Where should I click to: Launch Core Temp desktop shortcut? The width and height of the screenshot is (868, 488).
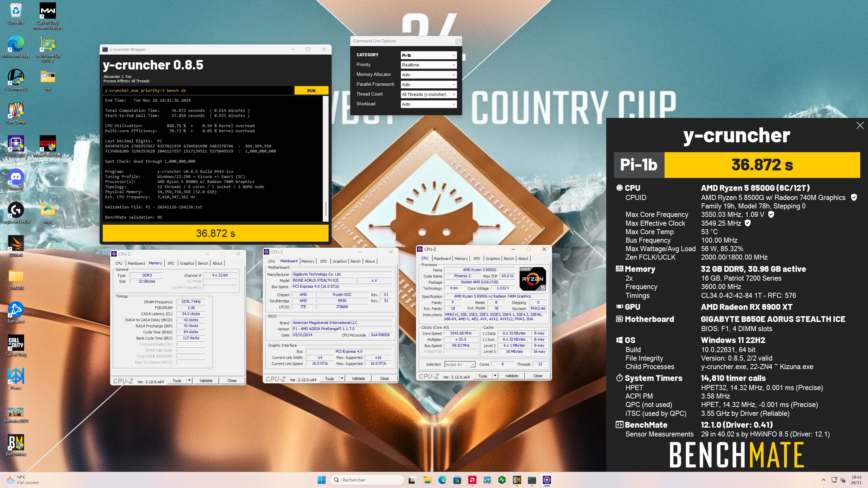click(16, 113)
